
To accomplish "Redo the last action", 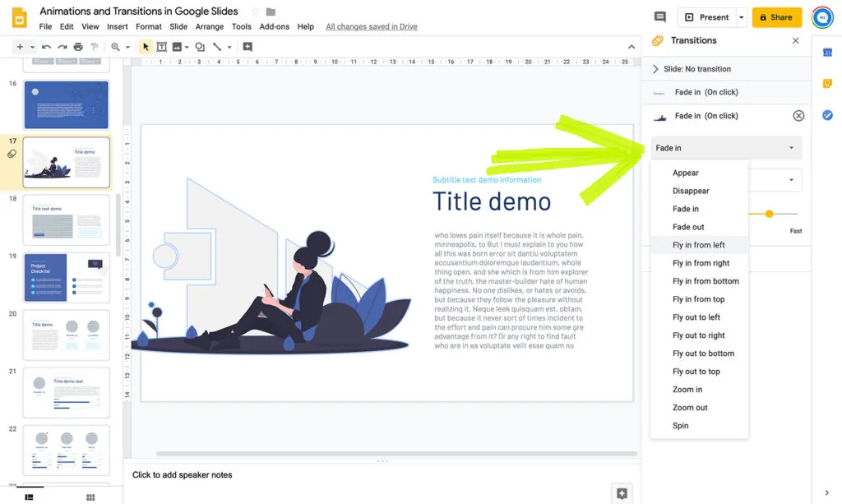I will point(62,47).
